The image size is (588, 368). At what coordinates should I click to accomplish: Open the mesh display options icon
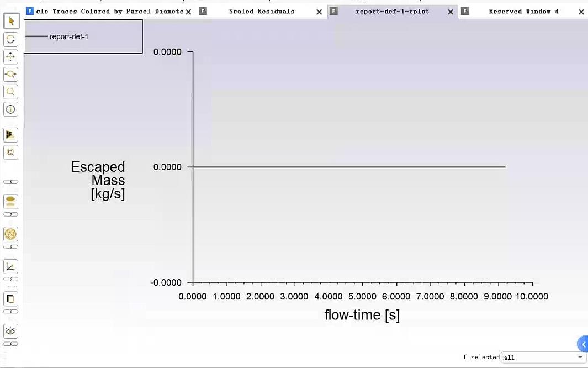(10, 234)
